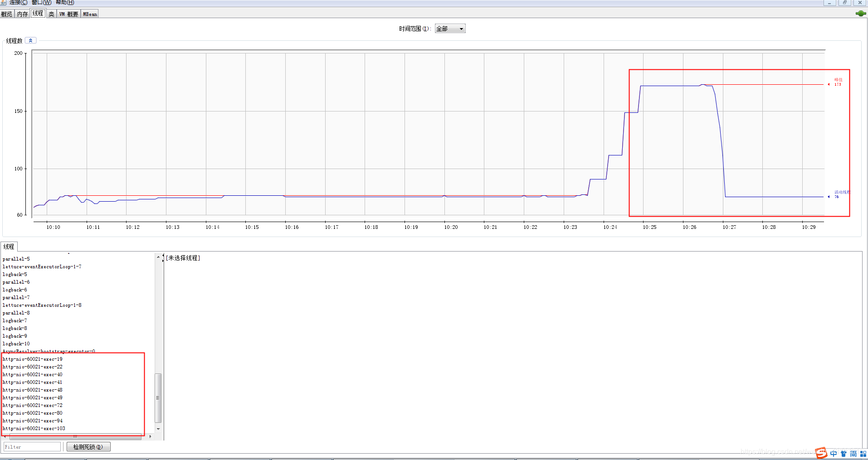
Task: Select thread http-nio-60021-exec-94
Action: (33, 421)
